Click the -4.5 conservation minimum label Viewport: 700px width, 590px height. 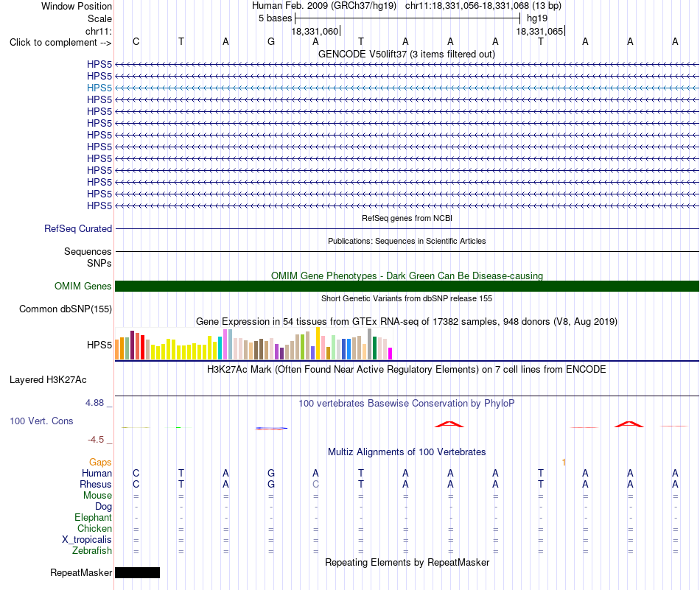coord(96,440)
